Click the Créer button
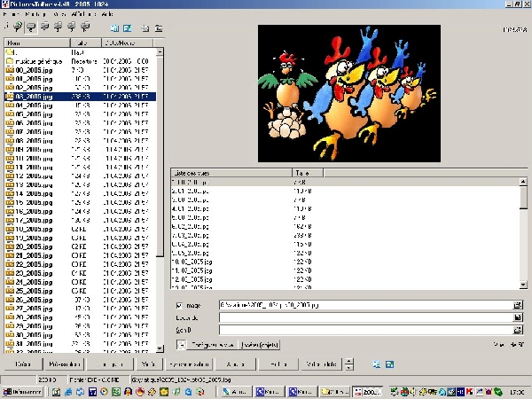This screenshot has height=399, width=532. [x=23, y=364]
